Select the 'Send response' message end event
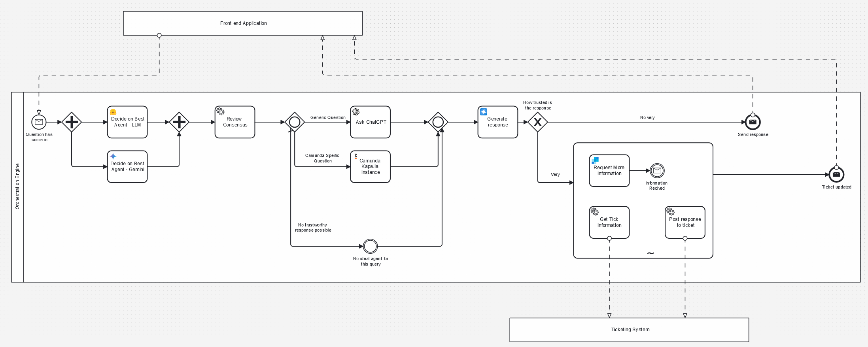 (x=753, y=122)
